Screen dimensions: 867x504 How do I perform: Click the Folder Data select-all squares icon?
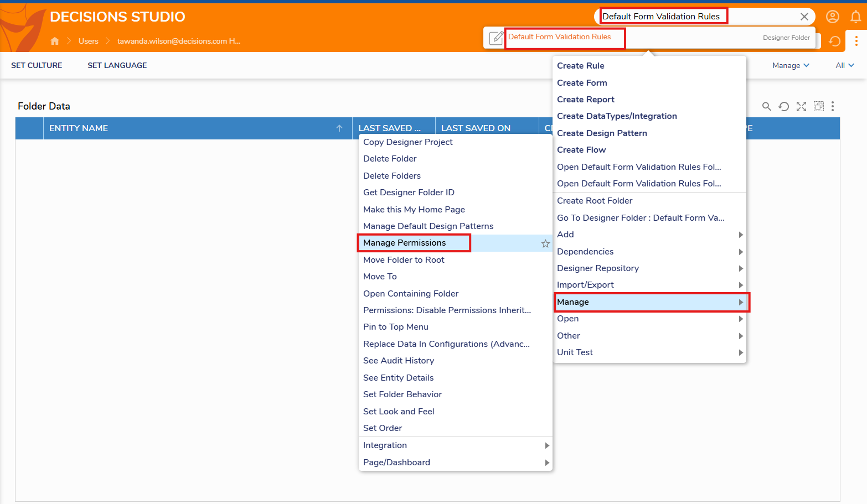(818, 106)
